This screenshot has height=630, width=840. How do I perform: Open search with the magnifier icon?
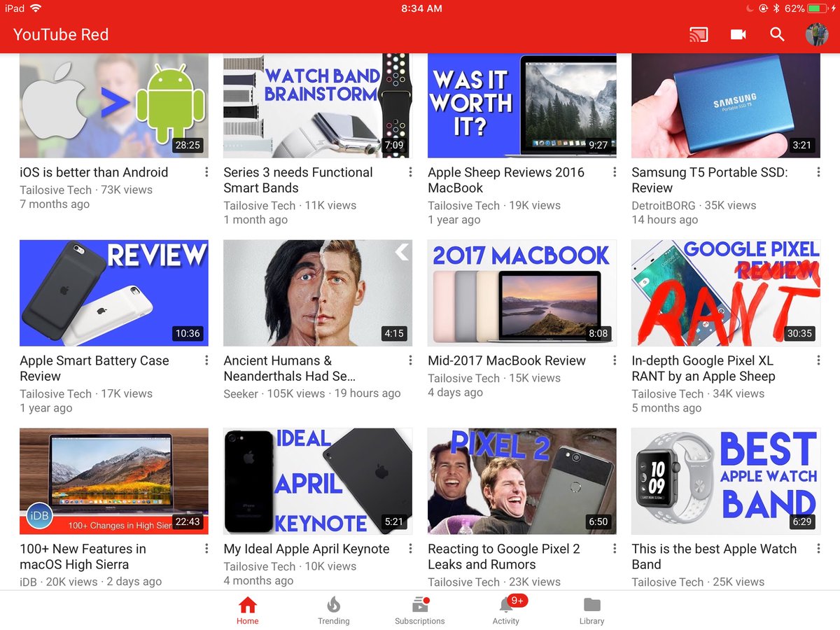click(777, 34)
